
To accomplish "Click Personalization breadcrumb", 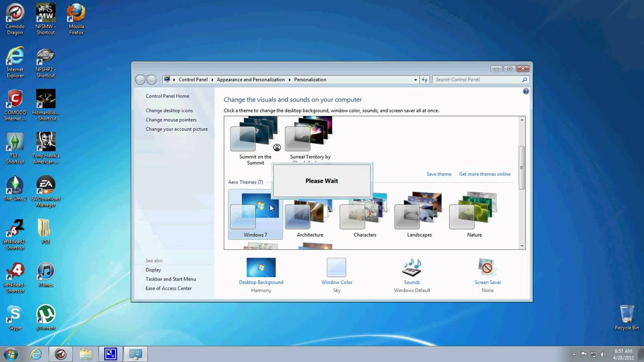I will tap(310, 79).
